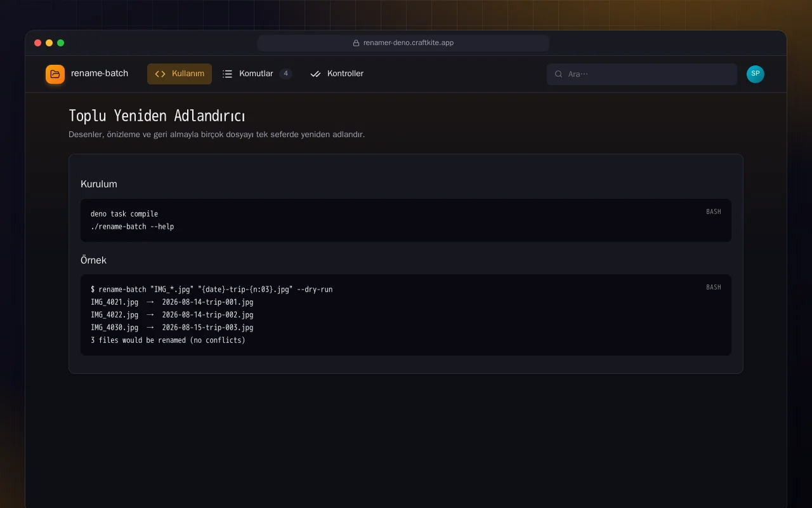This screenshot has width=812, height=508.
Task: Click the renamer-deno.craftkite.app address bar
Action: coord(403,43)
